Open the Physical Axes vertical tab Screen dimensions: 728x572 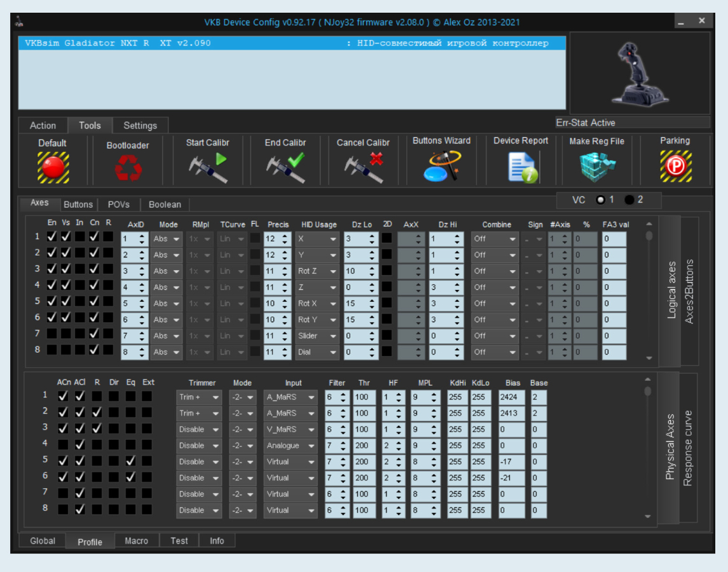tap(670, 447)
